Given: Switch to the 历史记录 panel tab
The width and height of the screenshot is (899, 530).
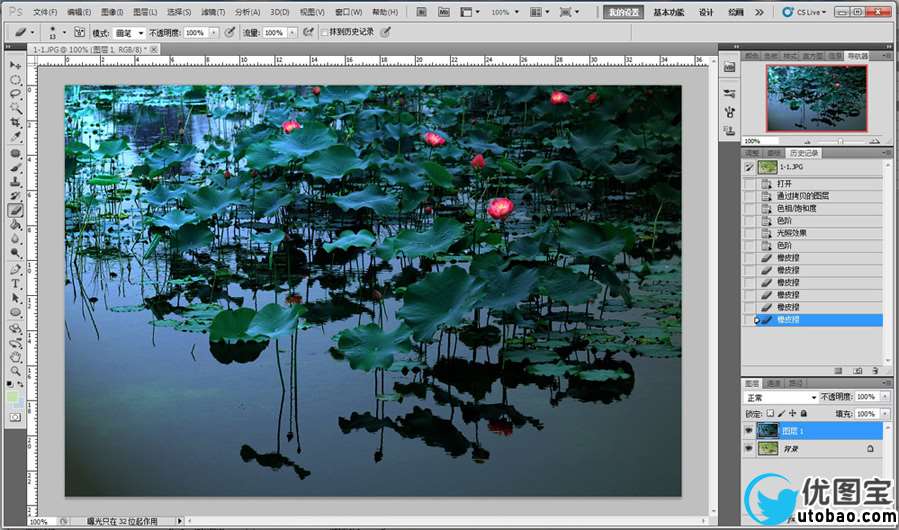Looking at the screenshot, I should tap(803, 153).
